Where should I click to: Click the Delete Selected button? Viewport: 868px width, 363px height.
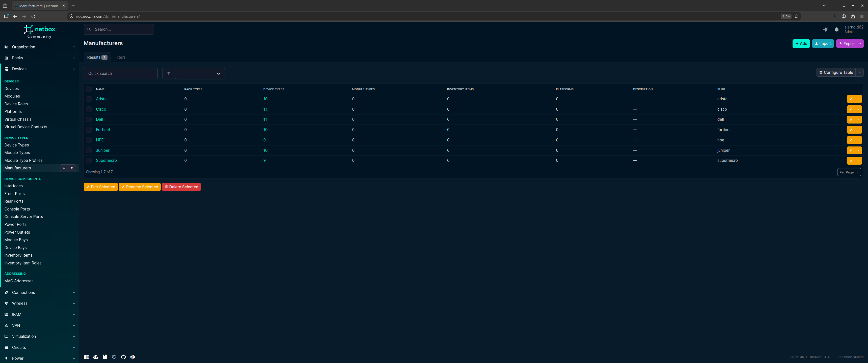[181, 187]
